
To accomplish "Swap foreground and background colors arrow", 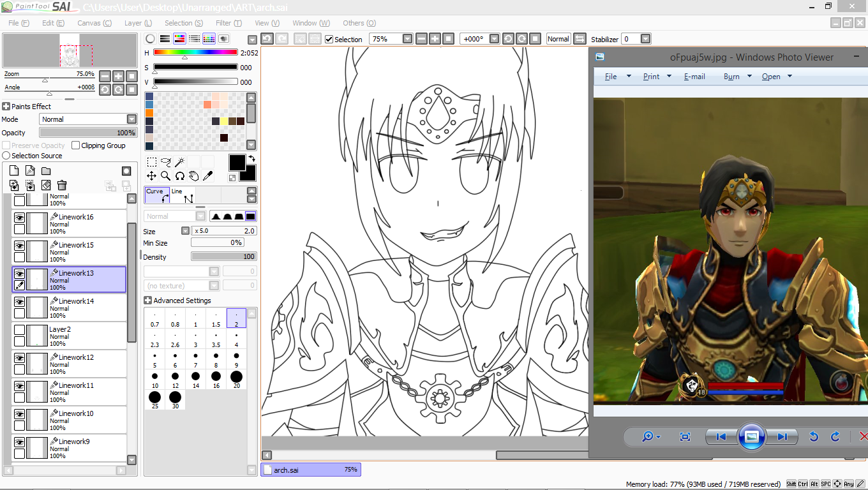I will click(x=251, y=158).
